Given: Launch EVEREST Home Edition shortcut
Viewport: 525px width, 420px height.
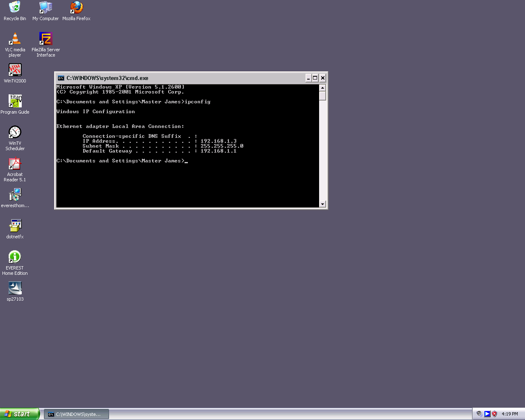Looking at the screenshot, I should point(15,257).
